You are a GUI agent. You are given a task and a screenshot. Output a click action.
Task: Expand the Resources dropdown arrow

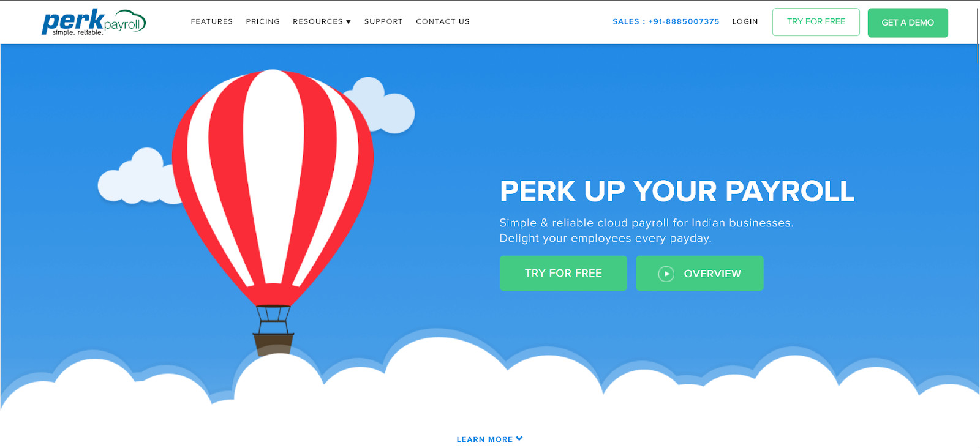click(x=349, y=22)
